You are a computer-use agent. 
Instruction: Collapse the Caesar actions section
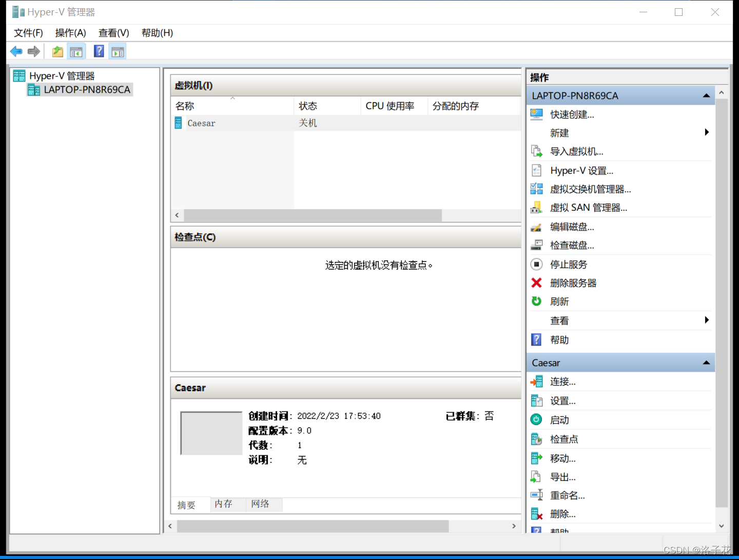(706, 363)
